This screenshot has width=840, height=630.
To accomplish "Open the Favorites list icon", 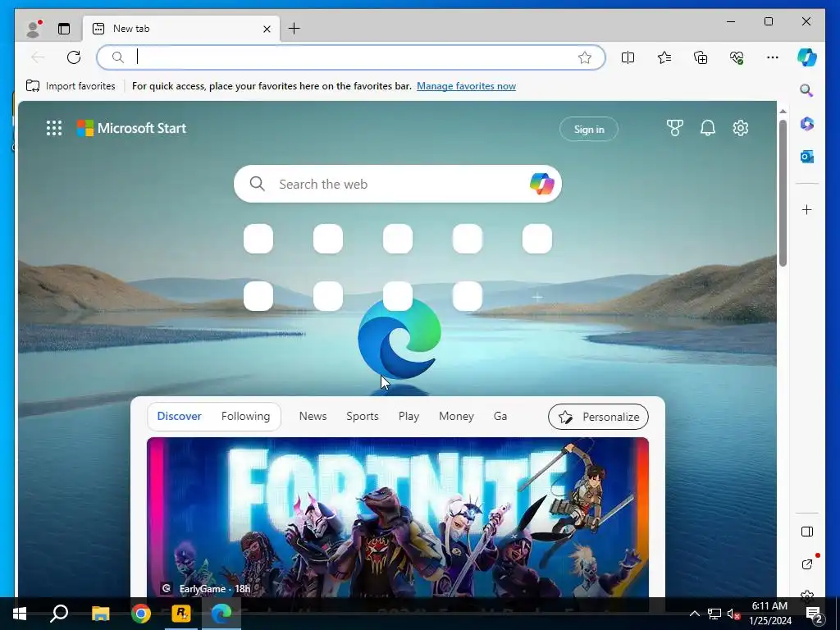I will coord(664,57).
